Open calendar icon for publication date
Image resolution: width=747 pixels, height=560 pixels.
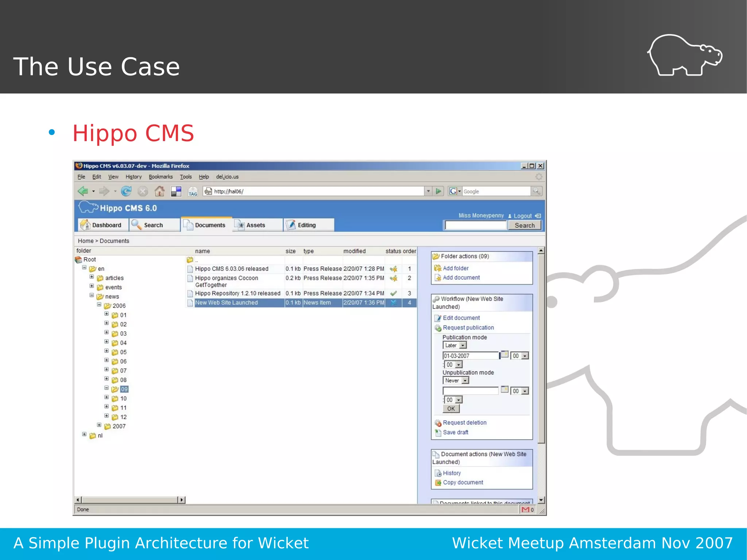pos(504,354)
